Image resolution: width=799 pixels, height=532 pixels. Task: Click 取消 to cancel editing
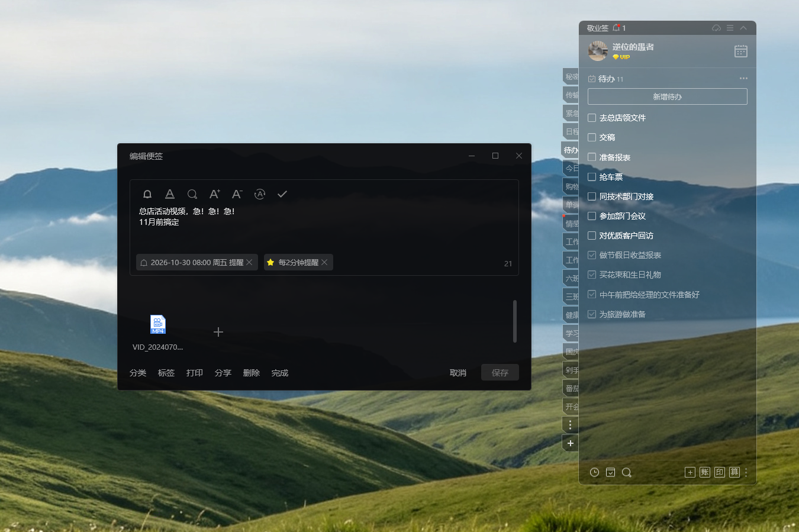pos(458,373)
